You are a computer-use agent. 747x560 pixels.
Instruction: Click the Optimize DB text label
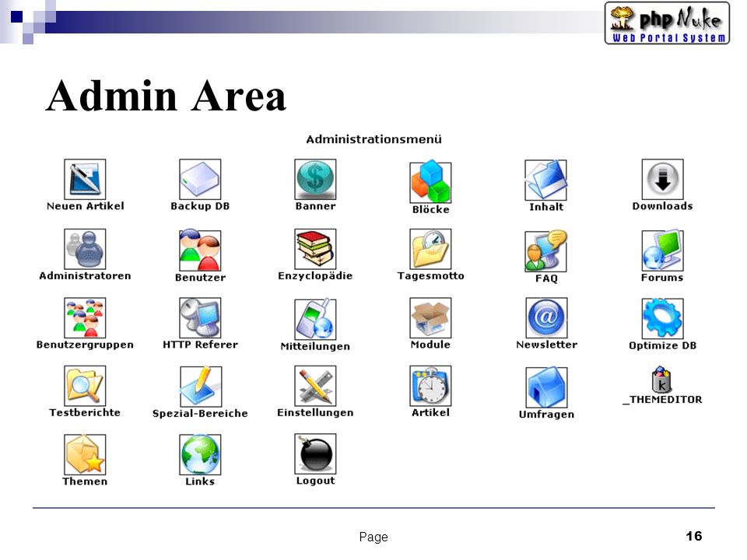pyautogui.click(x=663, y=345)
